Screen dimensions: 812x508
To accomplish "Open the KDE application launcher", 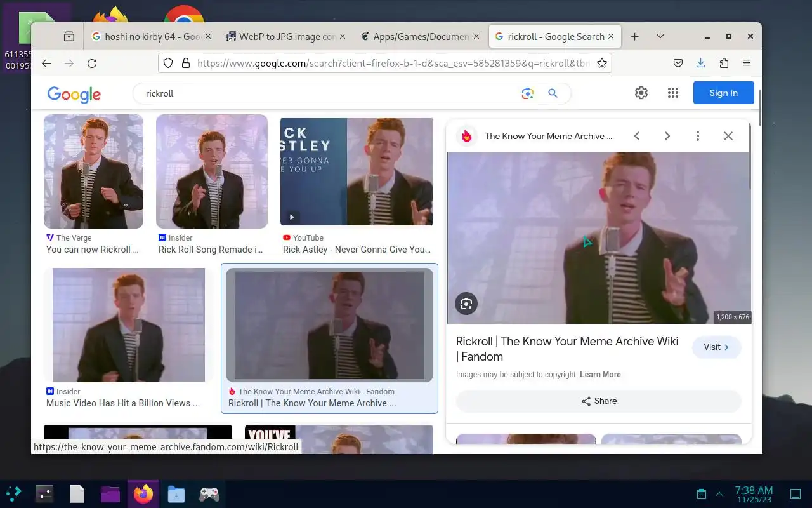I will tap(13, 493).
